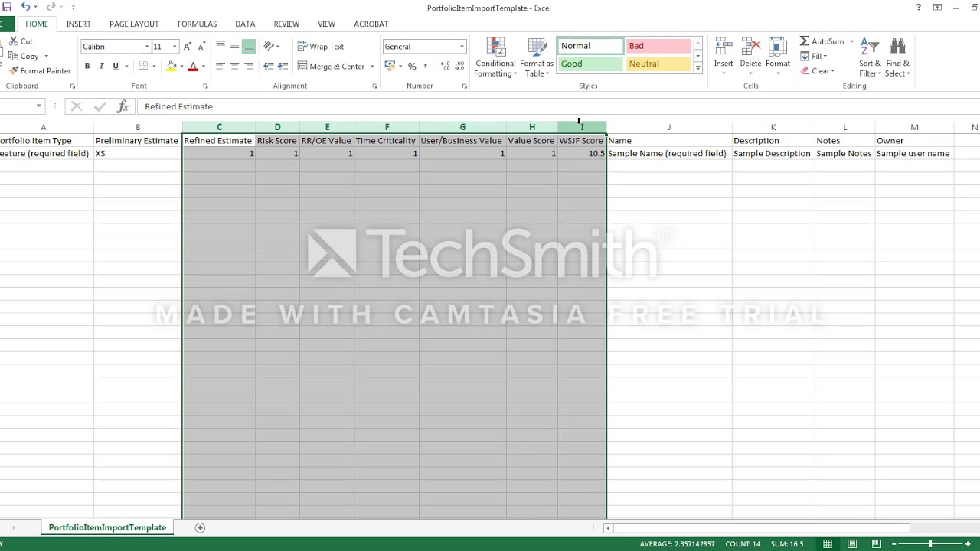
Task: Apply the Neutral cell style
Action: (658, 64)
